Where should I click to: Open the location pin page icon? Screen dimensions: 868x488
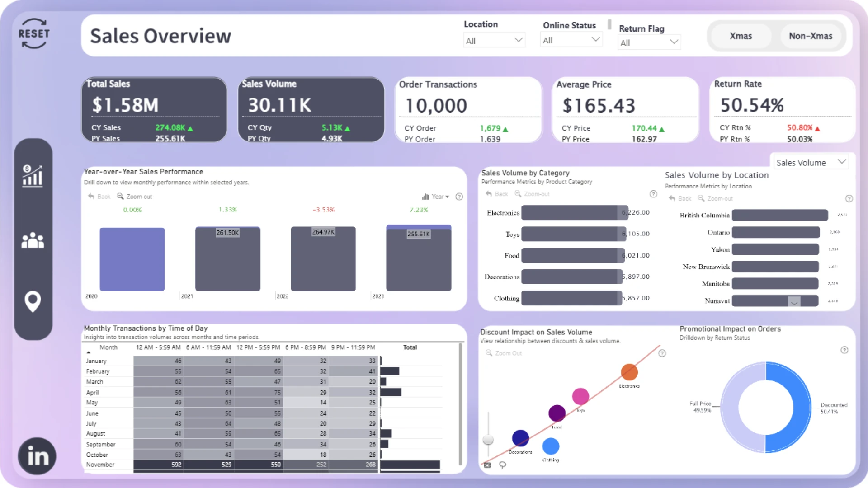coord(33,301)
